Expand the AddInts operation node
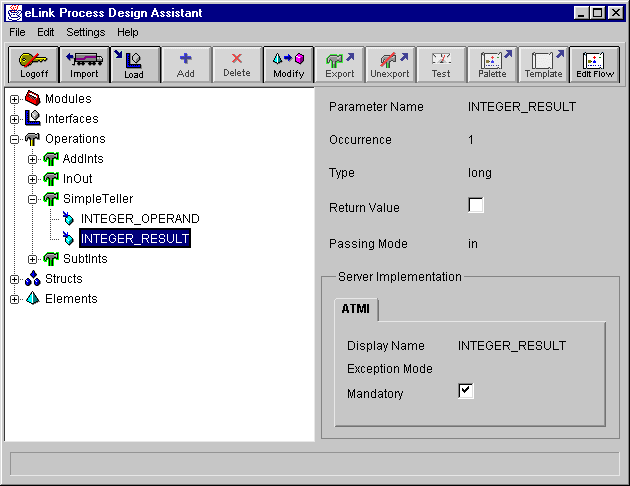This screenshot has height=486, width=630. tap(33, 159)
